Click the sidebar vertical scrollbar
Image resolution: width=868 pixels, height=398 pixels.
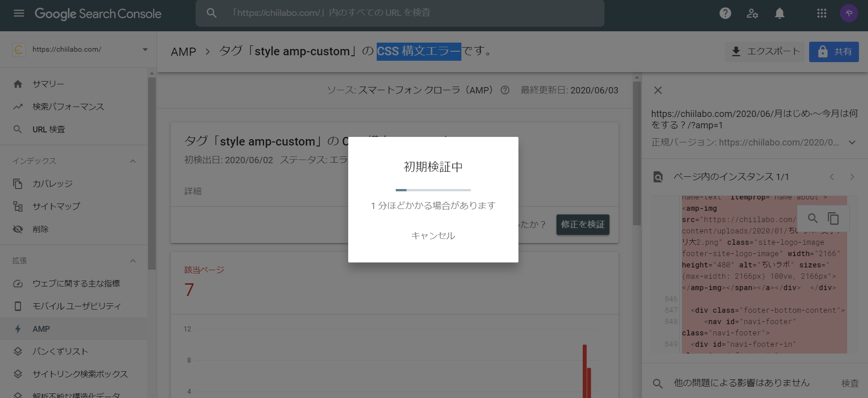pos(152,173)
